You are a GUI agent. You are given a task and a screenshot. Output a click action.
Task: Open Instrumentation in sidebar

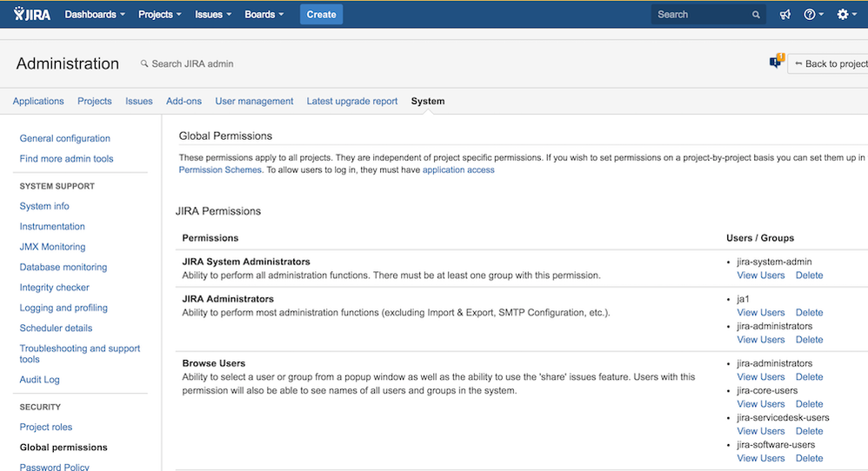coord(52,227)
